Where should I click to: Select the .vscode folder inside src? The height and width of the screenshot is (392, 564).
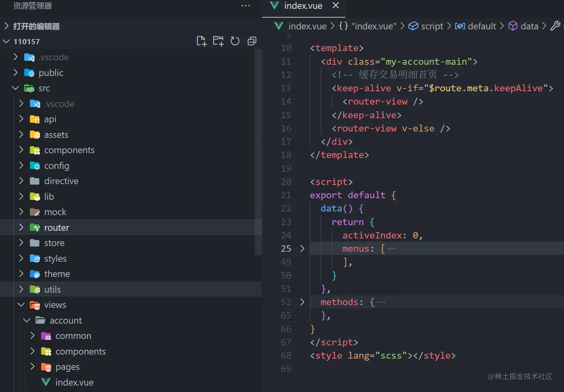(59, 104)
